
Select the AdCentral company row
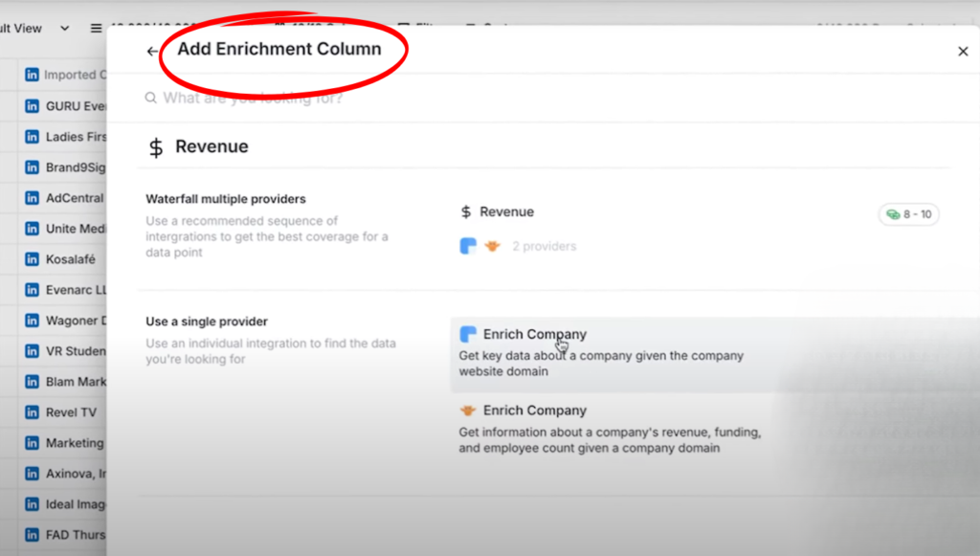click(62, 198)
